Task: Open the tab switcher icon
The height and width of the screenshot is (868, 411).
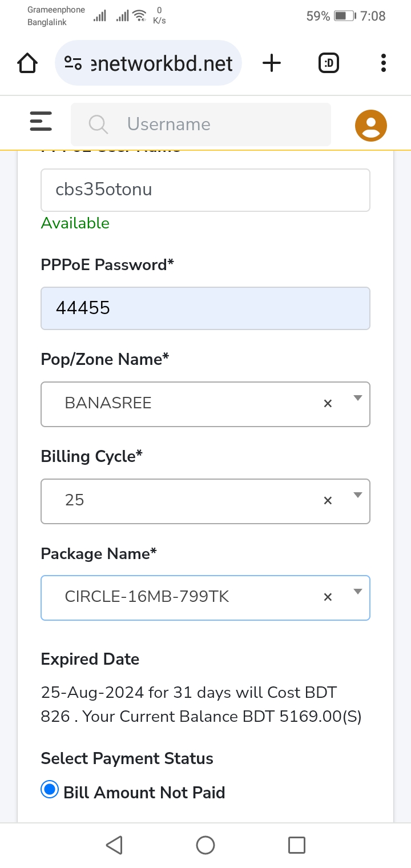Action: tap(328, 63)
